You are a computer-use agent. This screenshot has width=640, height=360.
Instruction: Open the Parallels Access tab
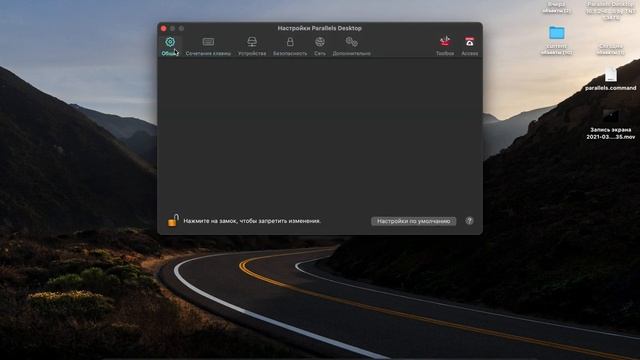[469, 46]
